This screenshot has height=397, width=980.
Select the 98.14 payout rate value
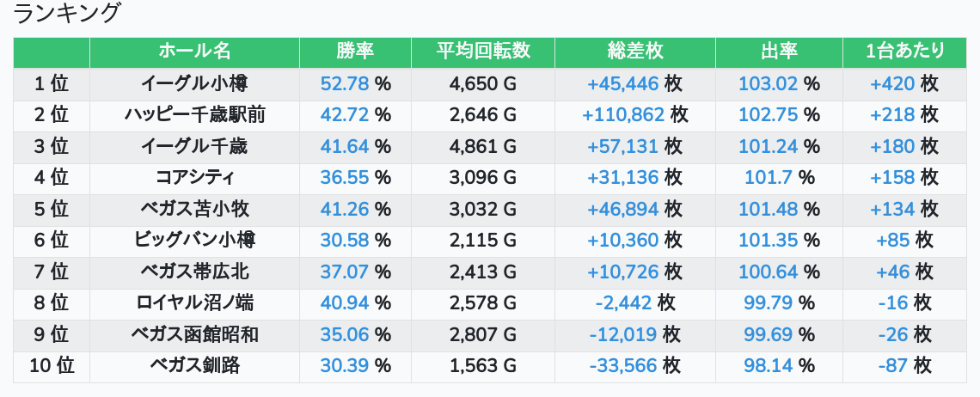click(768, 366)
